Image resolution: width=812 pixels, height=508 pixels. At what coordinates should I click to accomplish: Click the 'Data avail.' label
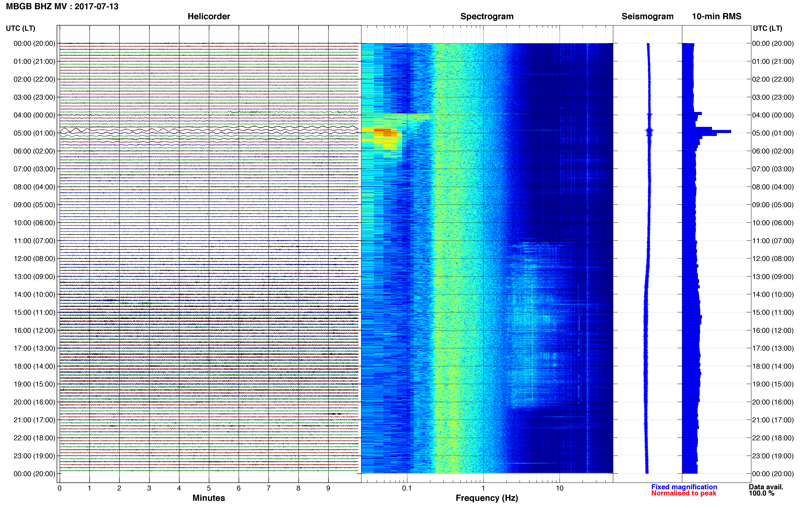(x=766, y=487)
